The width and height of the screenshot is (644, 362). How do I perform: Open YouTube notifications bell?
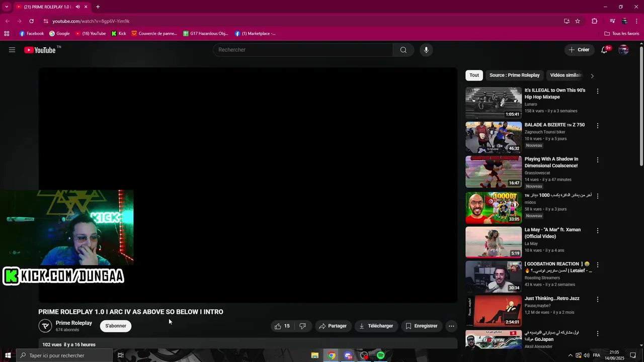pyautogui.click(x=604, y=50)
